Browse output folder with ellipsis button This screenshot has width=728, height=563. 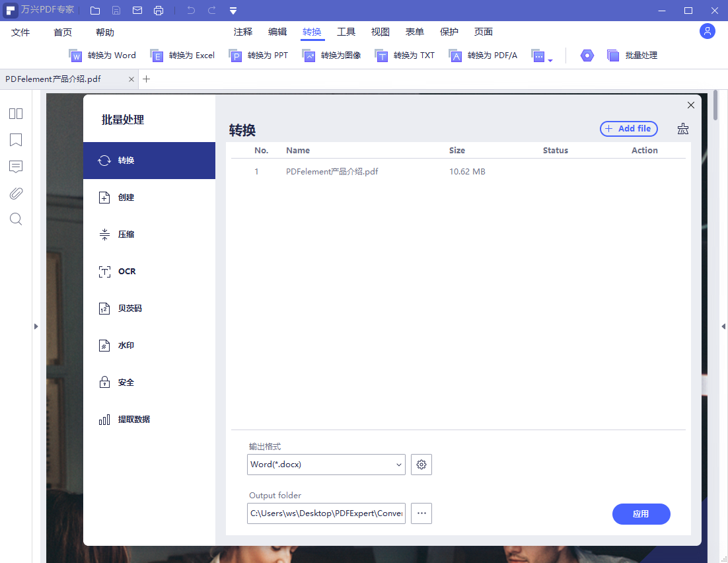point(421,513)
